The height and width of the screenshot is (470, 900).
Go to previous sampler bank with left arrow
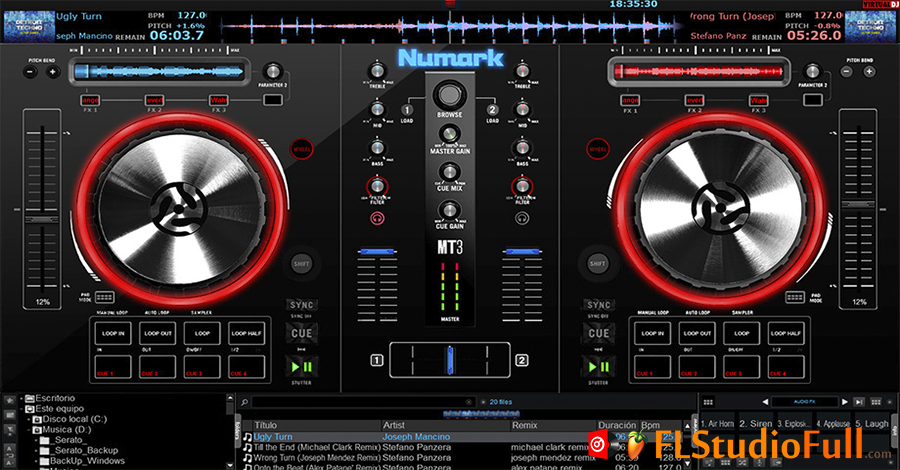765,402
